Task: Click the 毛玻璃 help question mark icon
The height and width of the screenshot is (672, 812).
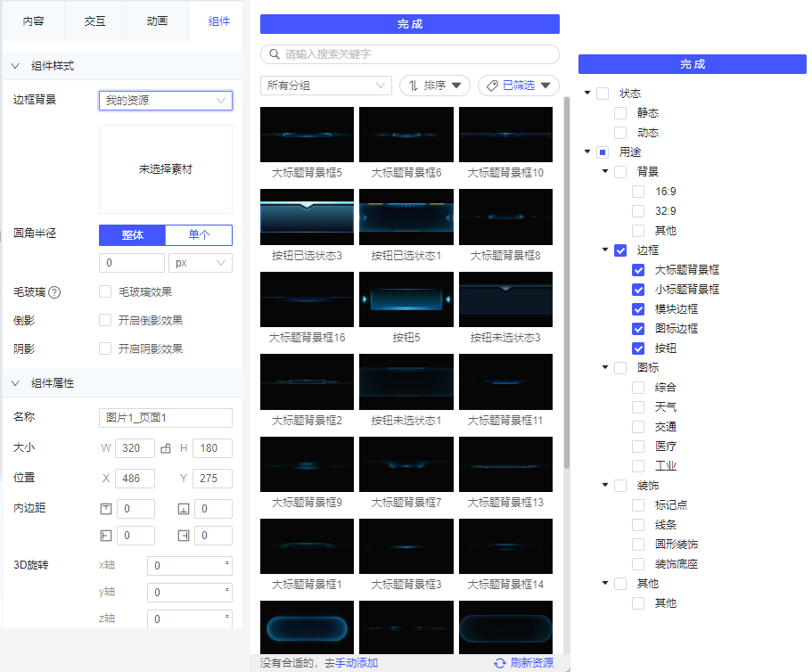Action: click(x=54, y=292)
